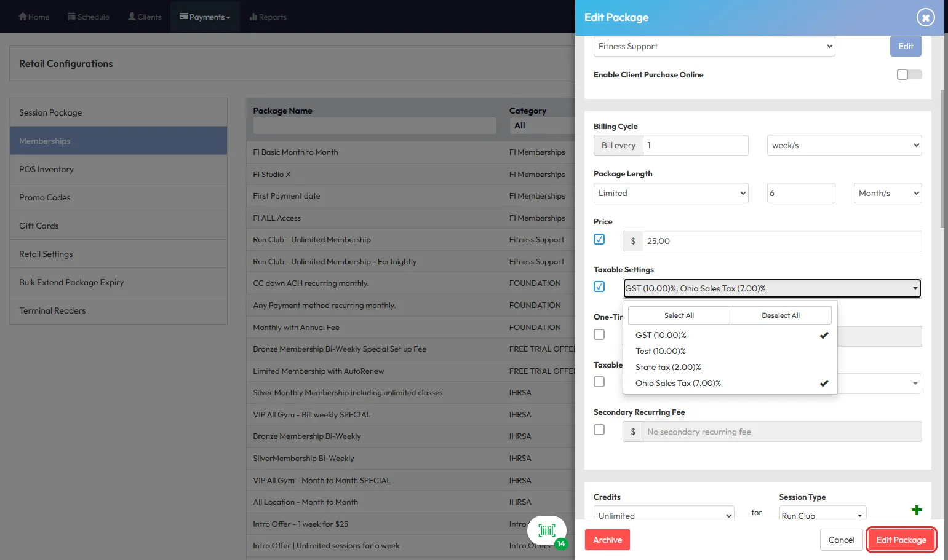Open the week/s billing cycle dropdown
This screenshot has height=560, width=948.
pyautogui.click(x=844, y=145)
